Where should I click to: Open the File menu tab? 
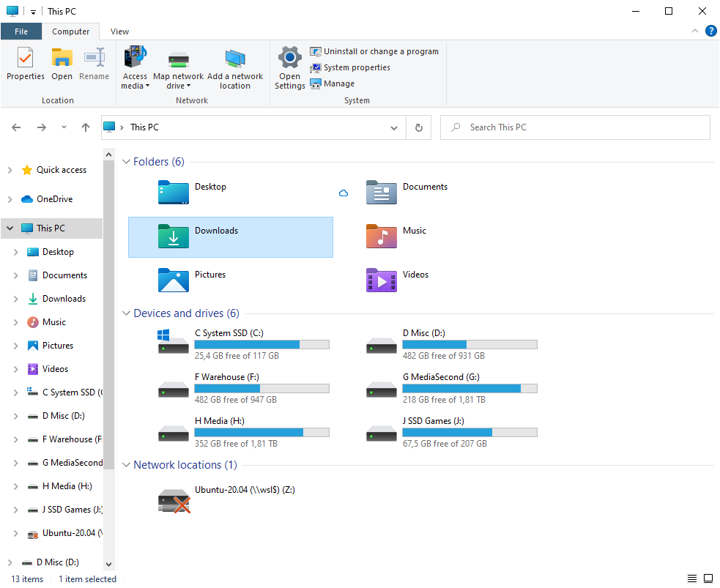click(21, 31)
